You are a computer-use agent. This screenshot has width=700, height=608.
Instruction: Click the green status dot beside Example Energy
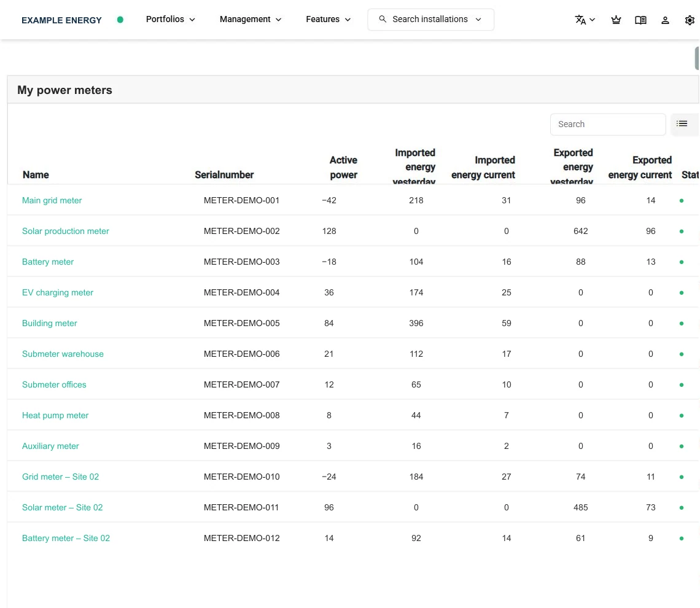120,20
